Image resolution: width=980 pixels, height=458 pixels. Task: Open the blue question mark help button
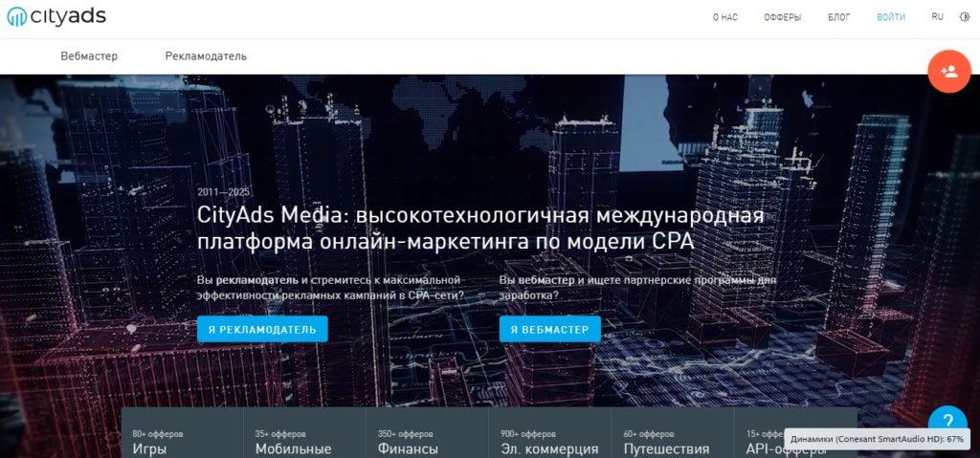coord(947,421)
